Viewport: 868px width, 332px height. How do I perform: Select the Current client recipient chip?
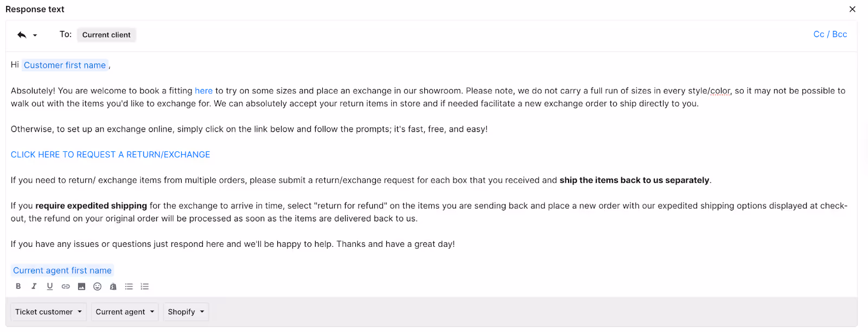point(106,34)
